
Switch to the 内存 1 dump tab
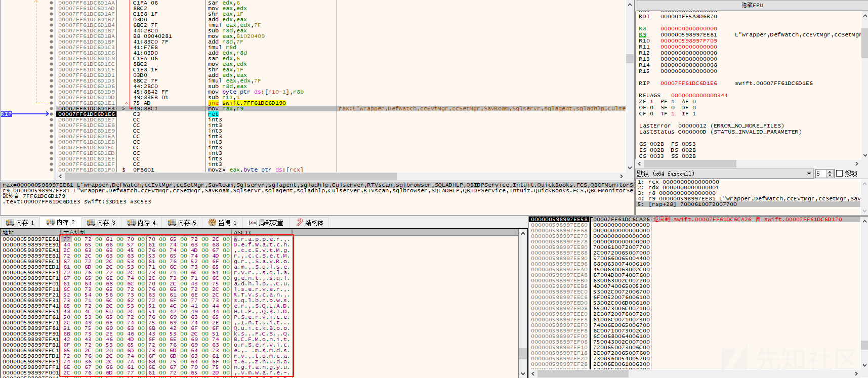[20, 222]
